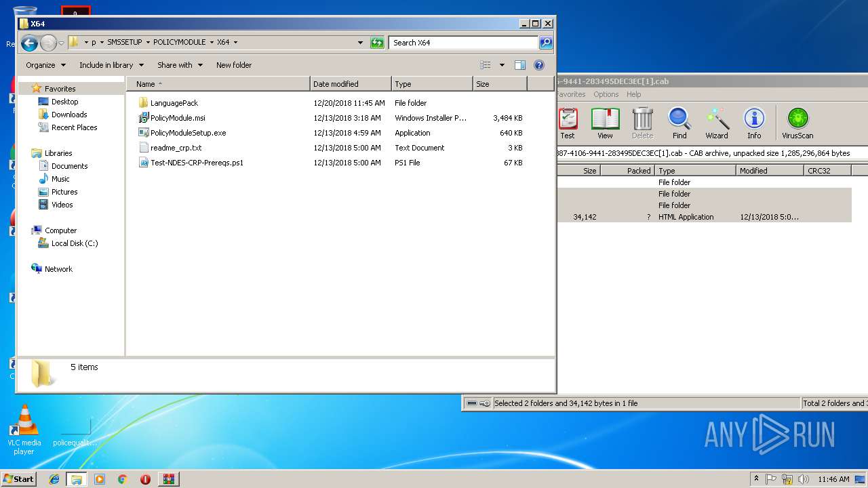Open the Include in library dropdown
The height and width of the screenshot is (488, 868).
(111, 65)
